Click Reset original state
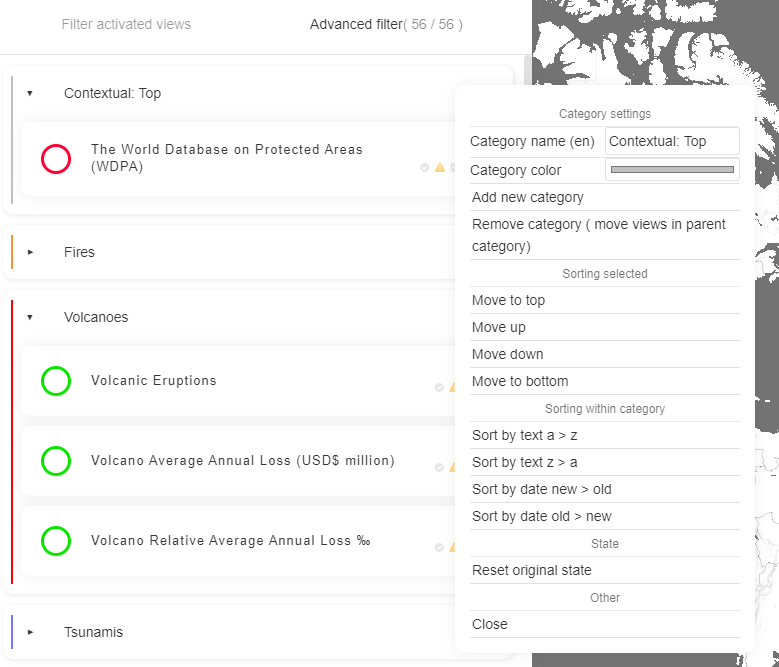779x667 pixels. (x=531, y=570)
